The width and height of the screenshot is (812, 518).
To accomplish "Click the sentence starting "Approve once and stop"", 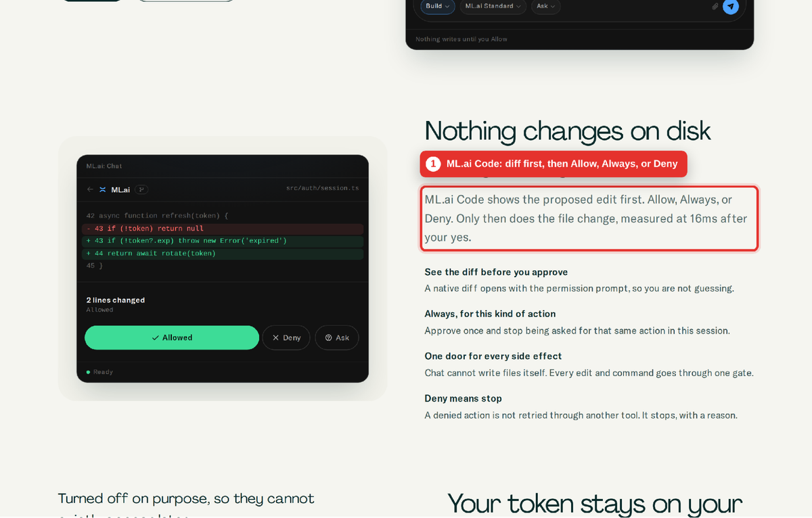I will 577,331.
